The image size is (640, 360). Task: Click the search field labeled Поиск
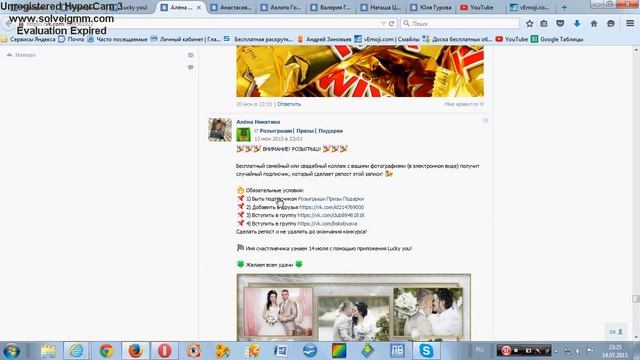click(460, 24)
